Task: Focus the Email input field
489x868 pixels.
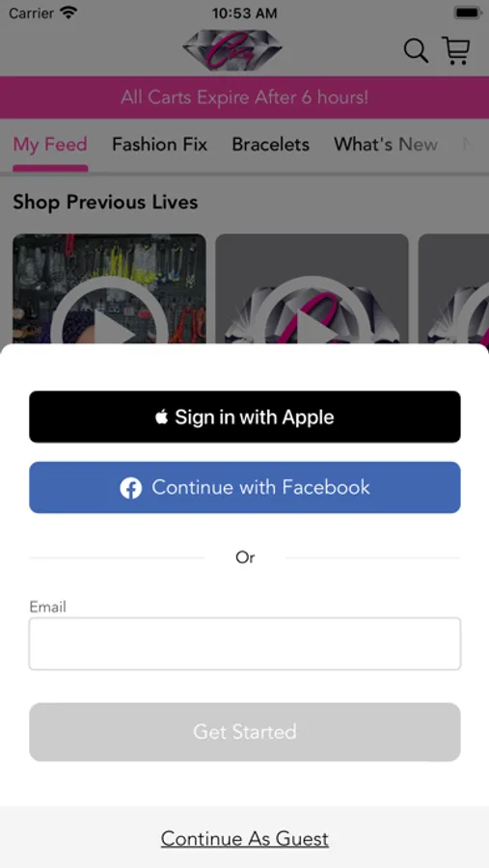Action: (245, 644)
